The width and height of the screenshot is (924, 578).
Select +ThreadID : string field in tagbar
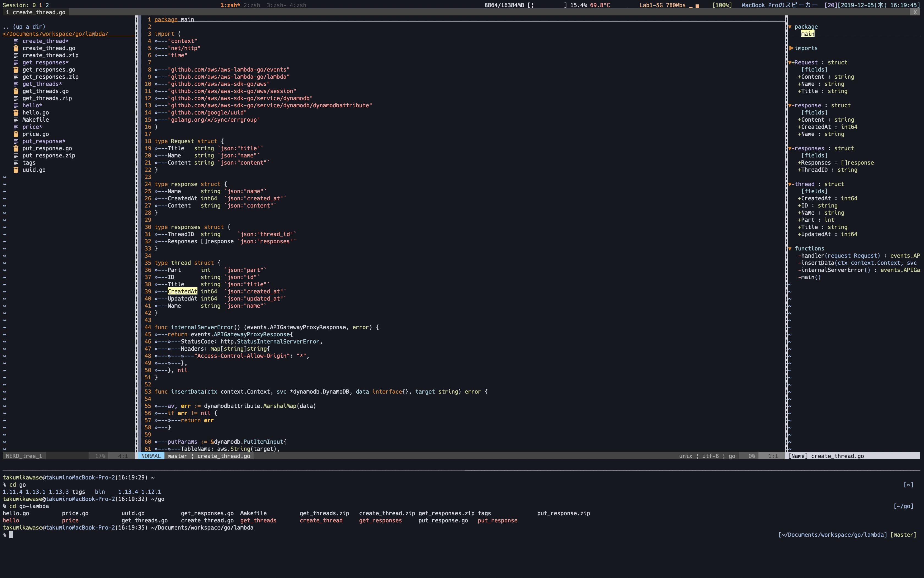[x=827, y=170]
